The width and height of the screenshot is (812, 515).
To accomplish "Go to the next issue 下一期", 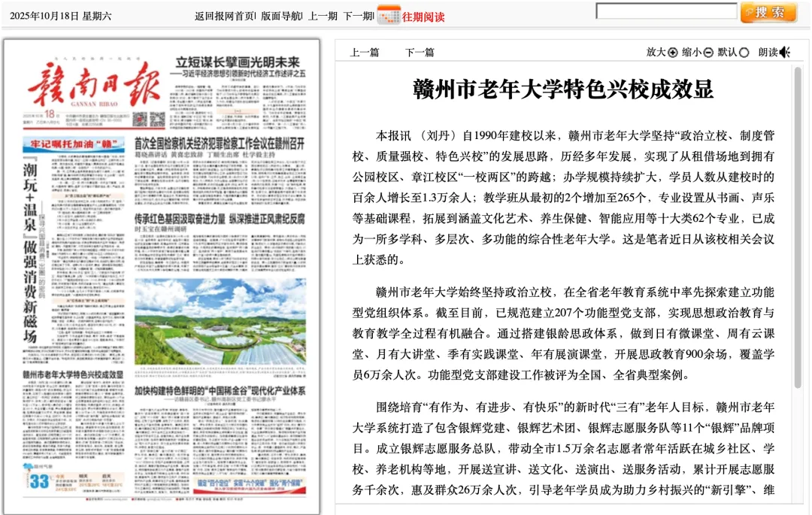I will pos(357,16).
